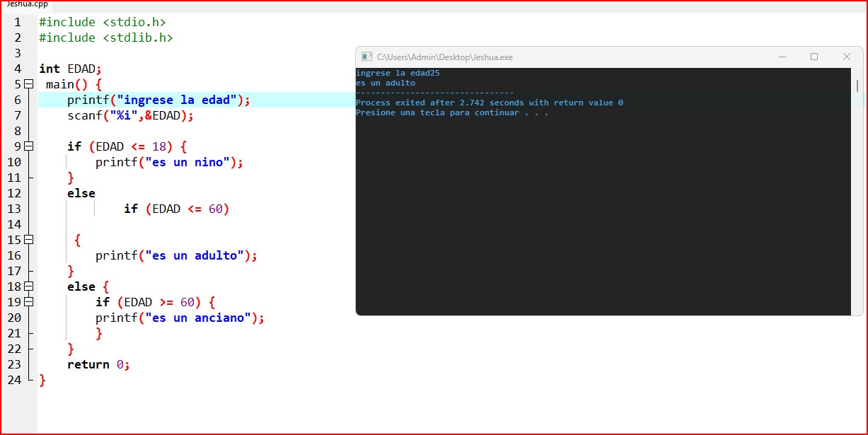Switch to the Jeshua.cpp editor tab
Viewport: 868px width, 435px height.
28,4
